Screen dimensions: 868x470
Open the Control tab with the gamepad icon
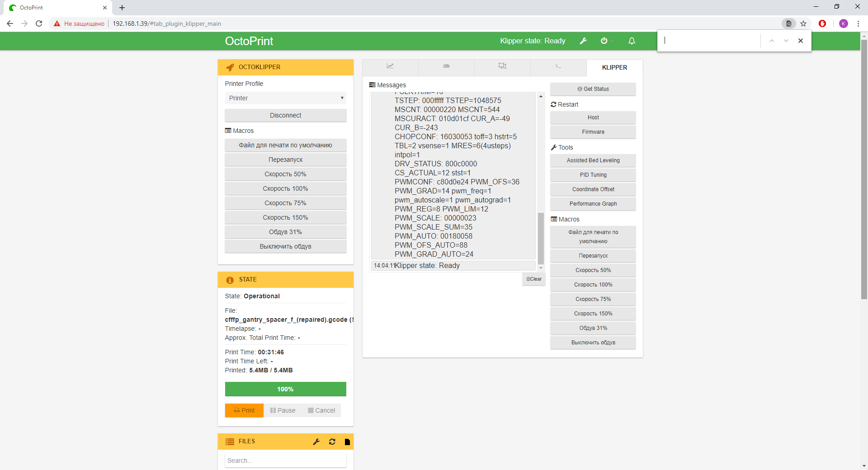point(446,66)
